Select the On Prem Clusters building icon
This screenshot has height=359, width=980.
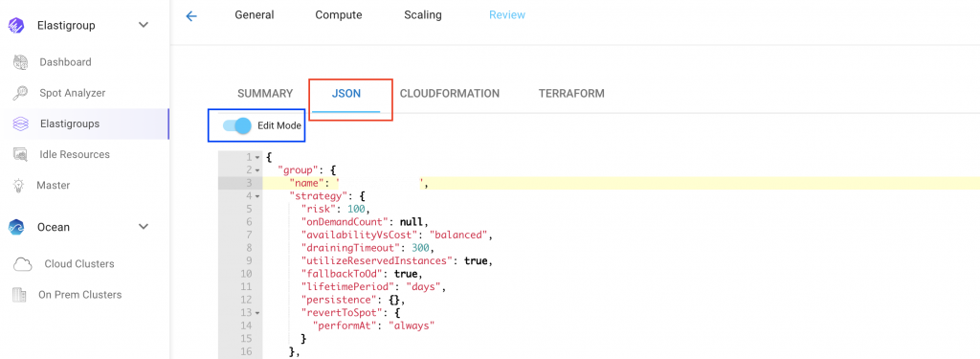pyautogui.click(x=20, y=295)
